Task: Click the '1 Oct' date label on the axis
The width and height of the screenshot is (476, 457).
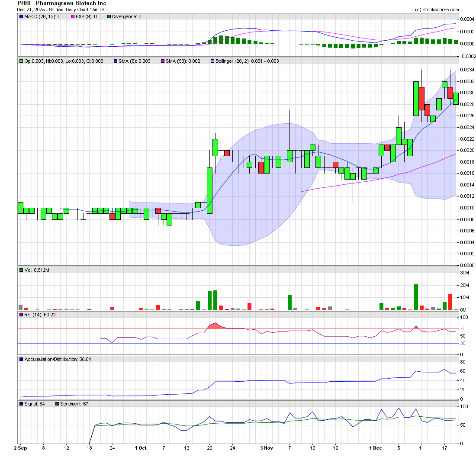Action: (x=141, y=448)
